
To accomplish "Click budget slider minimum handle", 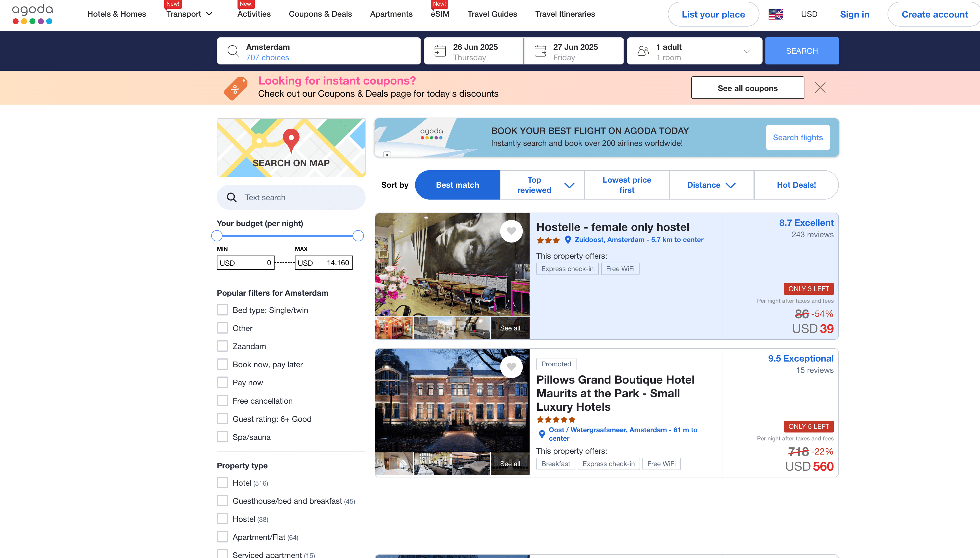I will click(x=217, y=236).
